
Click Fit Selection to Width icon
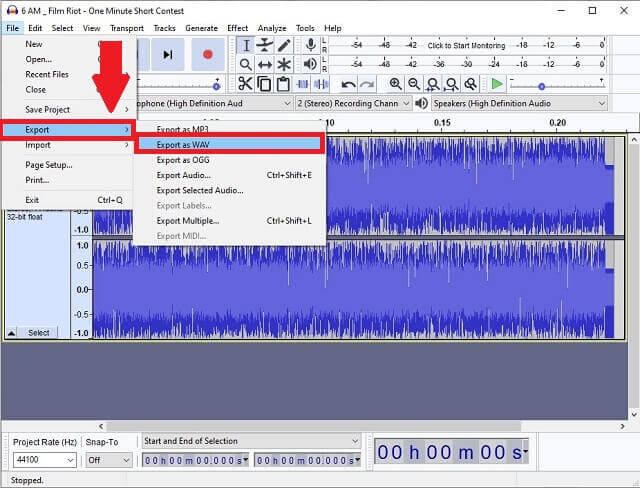coord(433,84)
